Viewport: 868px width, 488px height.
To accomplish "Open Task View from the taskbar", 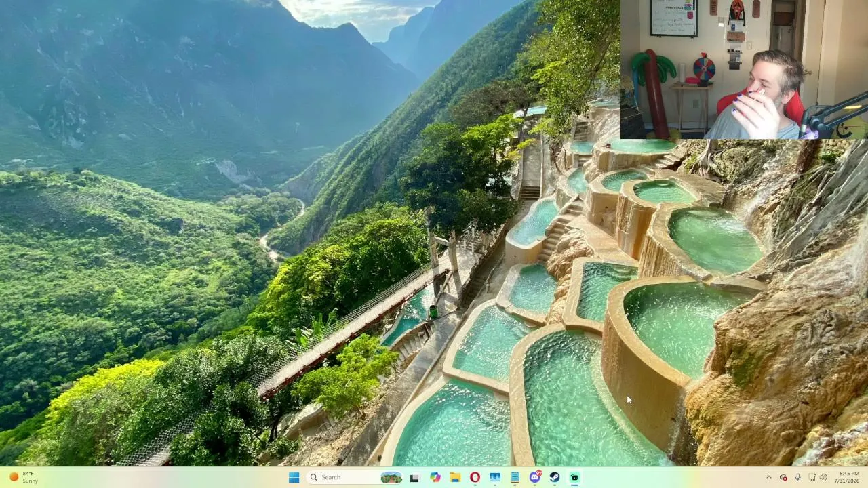I will (414, 477).
